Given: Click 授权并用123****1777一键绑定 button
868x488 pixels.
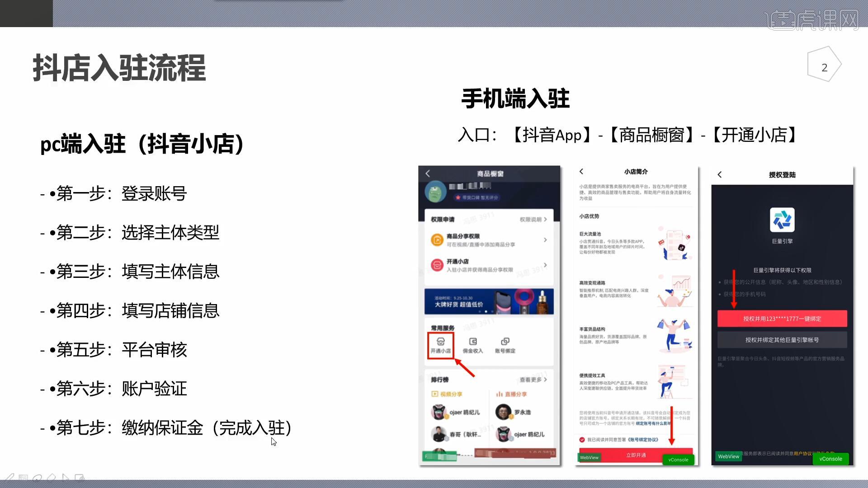Looking at the screenshot, I should [x=782, y=319].
